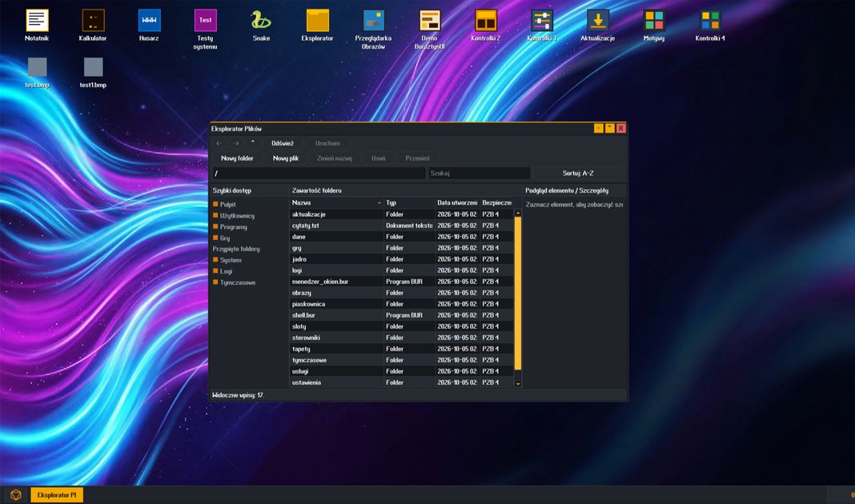Image resolution: width=855 pixels, height=504 pixels.
Task: Click the file list scroll-down arrow
Action: pyautogui.click(x=518, y=383)
